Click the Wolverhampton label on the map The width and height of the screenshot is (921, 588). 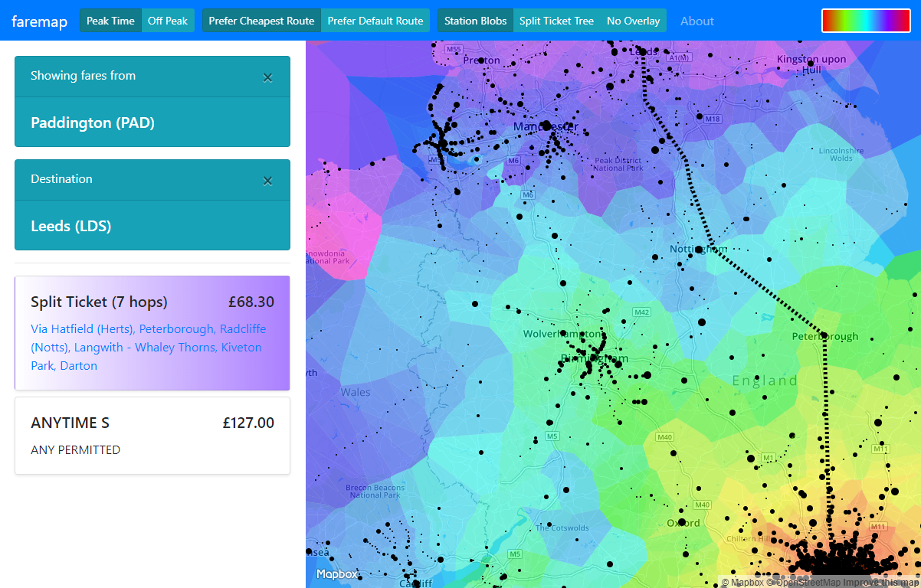coord(562,335)
